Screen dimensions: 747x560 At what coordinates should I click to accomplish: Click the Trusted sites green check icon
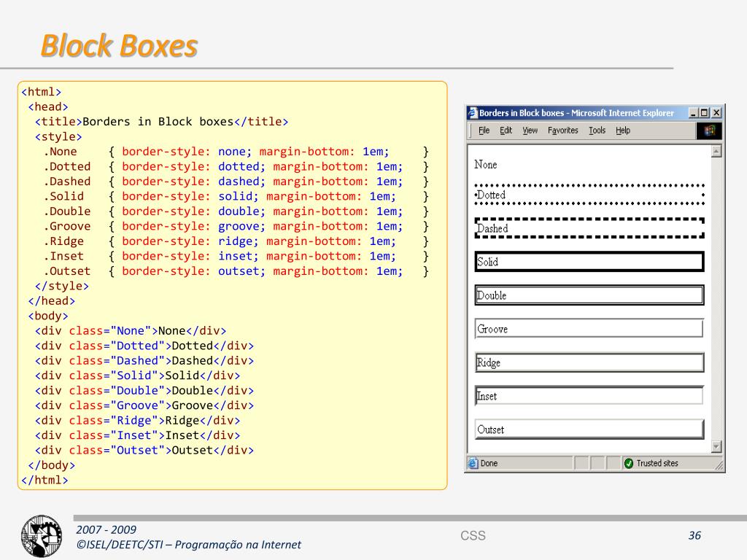[628, 463]
